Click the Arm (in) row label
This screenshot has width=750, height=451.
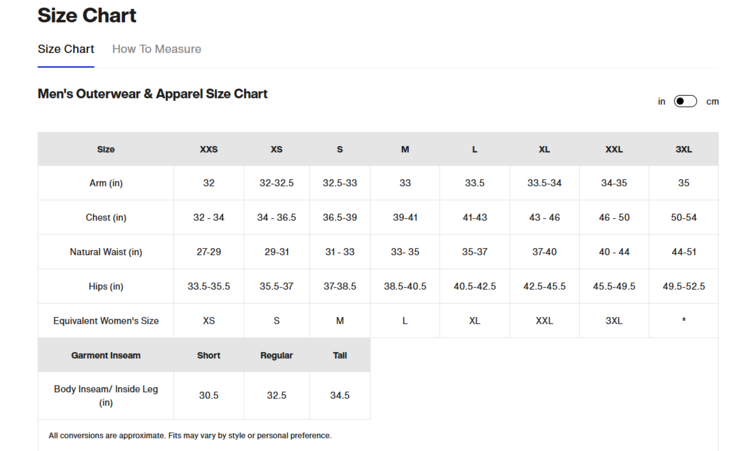(x=105, y=183)
